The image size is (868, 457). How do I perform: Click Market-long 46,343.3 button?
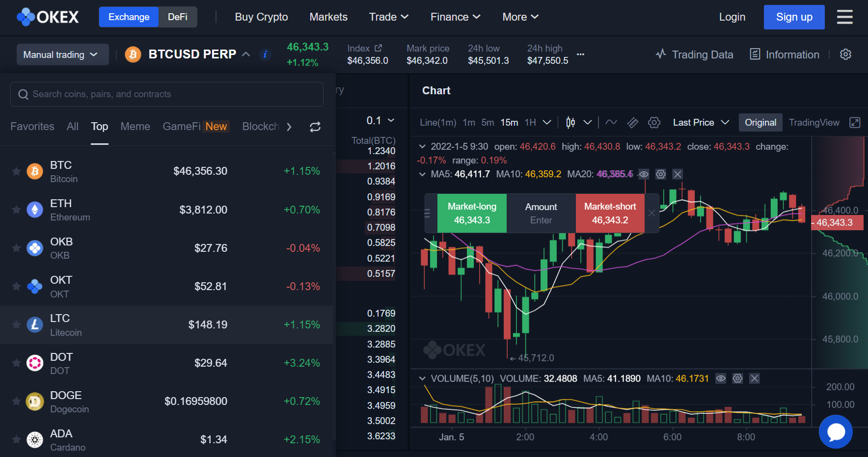[x=472, y=213]
